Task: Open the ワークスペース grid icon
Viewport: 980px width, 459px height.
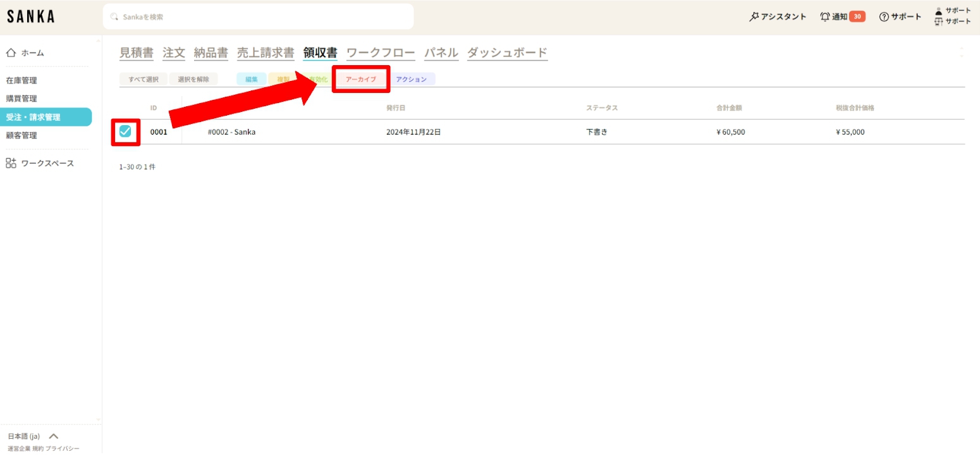Action: tap(11, 163)
